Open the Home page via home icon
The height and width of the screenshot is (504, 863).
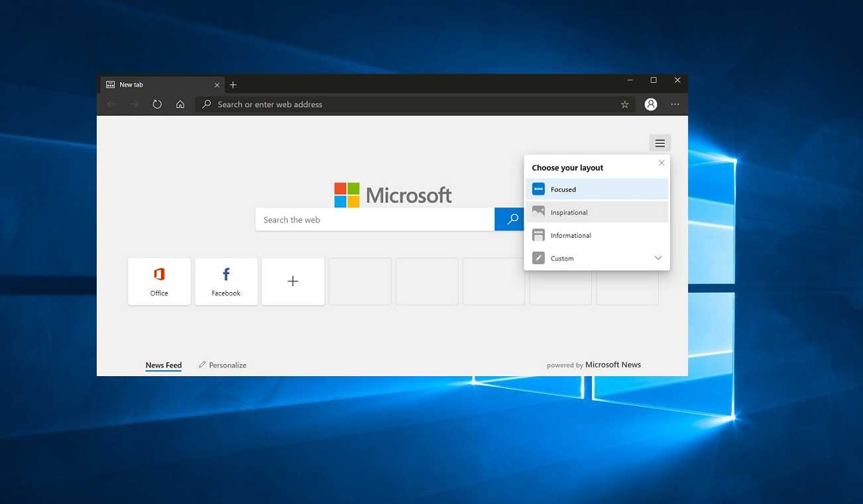[180, 104]
